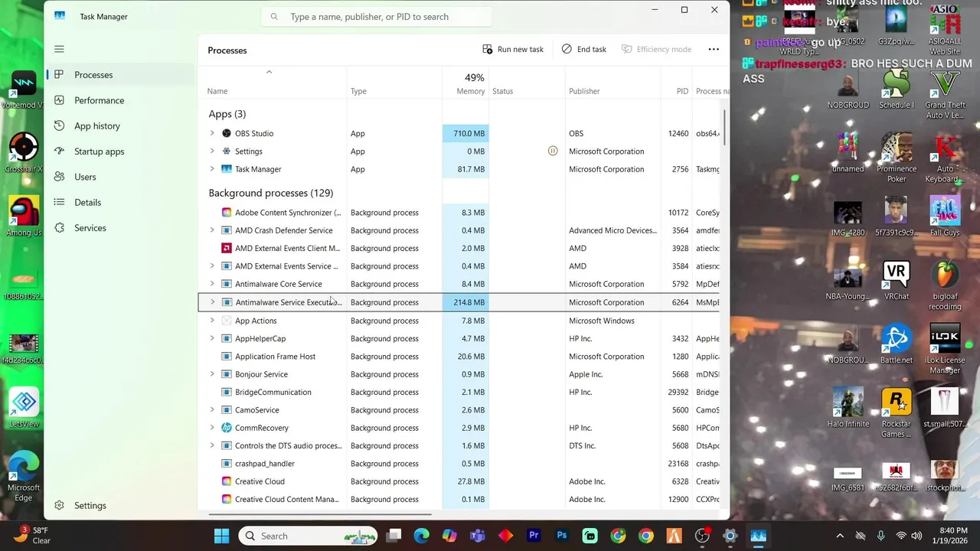The image size is (980, 551).
Task: Open ASIO4ALL Web Site desktop shortcut
Action: (945, 31)
